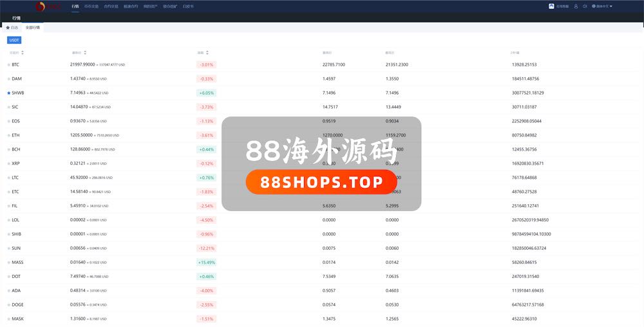
Task: Click the star icon beside MASS
Action: pos(9,262)
